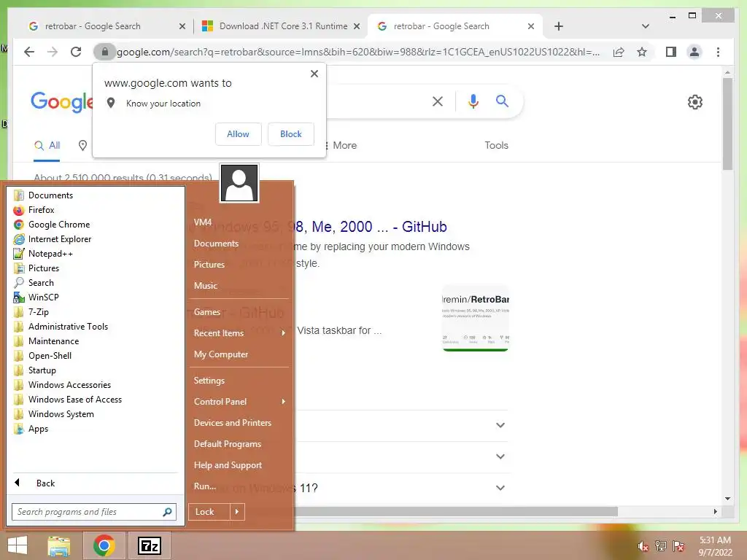Click the Chrome taskbar icon
The image size is (747, 560).
coord(104,545)
